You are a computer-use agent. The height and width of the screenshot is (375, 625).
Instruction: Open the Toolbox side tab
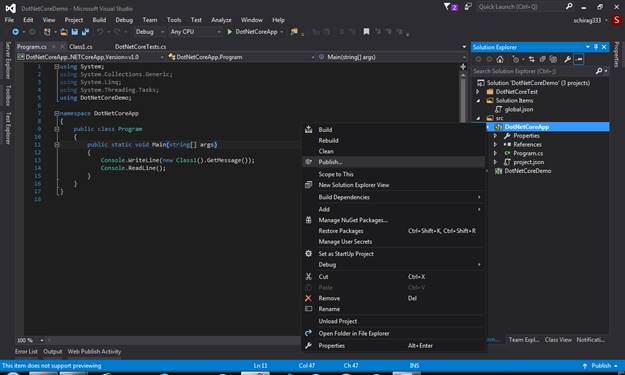click(8, 95)
